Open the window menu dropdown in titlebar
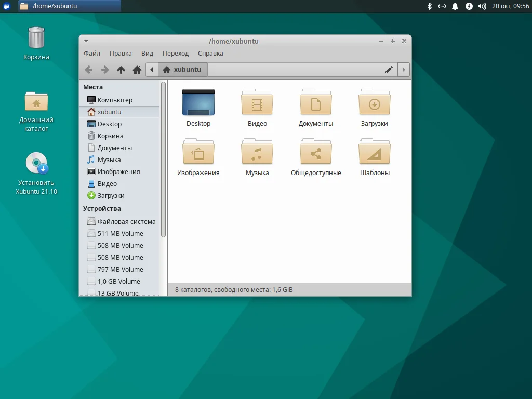The image size is (532, 399). point(86,41)
